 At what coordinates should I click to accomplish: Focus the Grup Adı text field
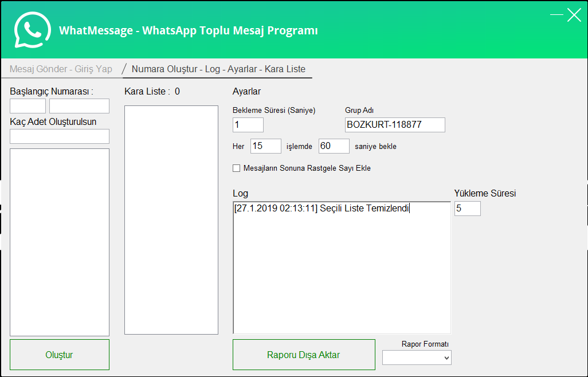pyautogui.click(x=395, y=125)
